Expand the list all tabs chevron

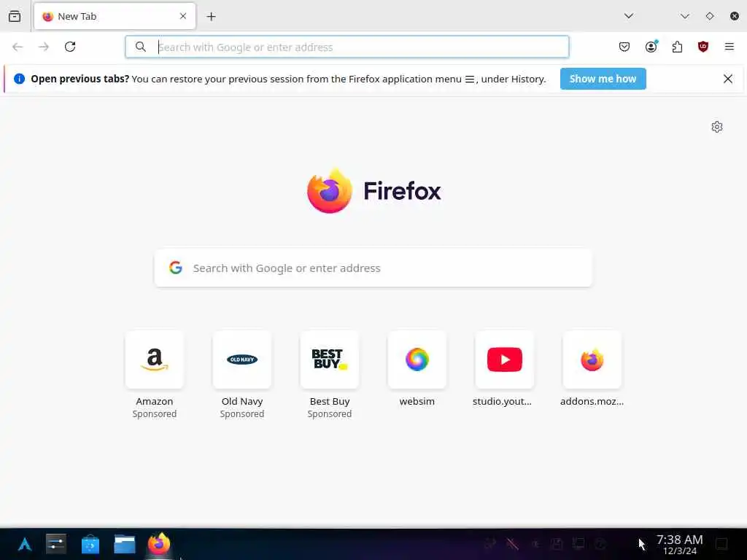(x=629, y=16)
